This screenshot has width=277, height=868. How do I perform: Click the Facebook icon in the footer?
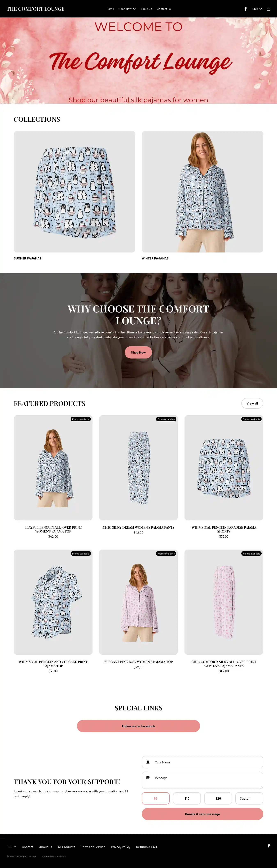(269, 845)
